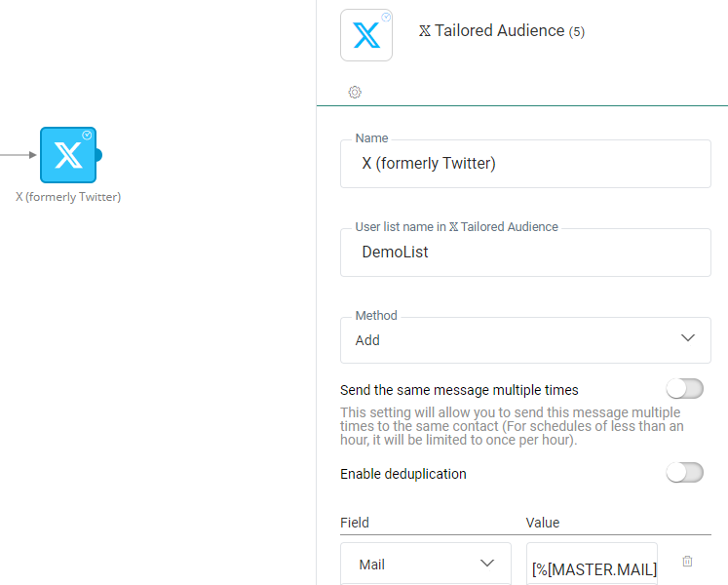Click the user list name field with DemoList
The height and width of the screenshot is (585, 728).
click(x=525, y=253)
